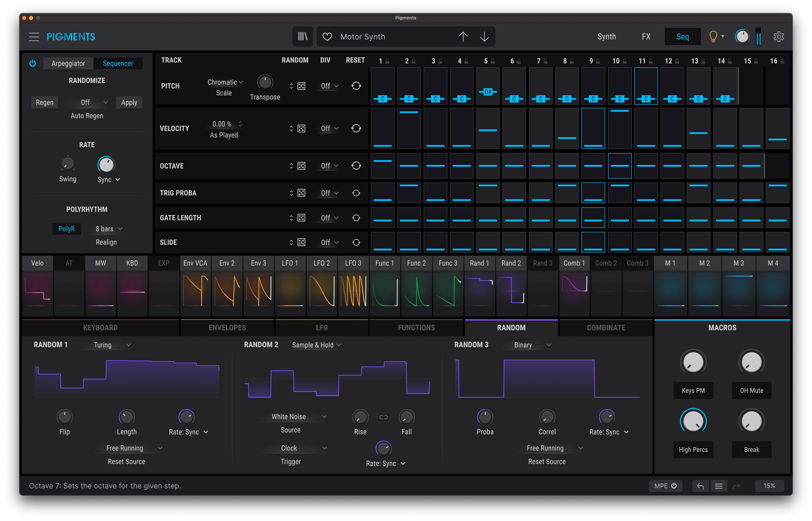Favorite the Motor Synth preset with heart icon
The width and height of the screenshot is (812, 521).
pos(327,37)
